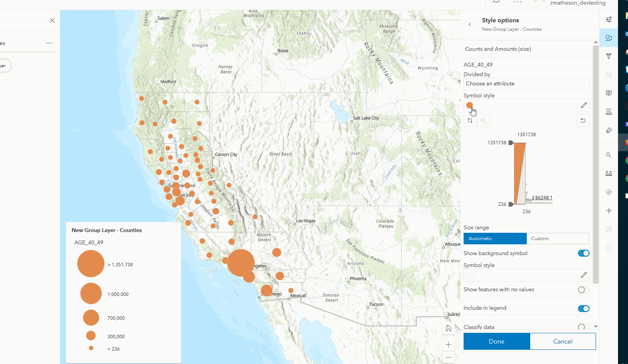This screenshot has height=364, width=628.
Task: Click the background symbol style swatch
Action: pos(469,275)
